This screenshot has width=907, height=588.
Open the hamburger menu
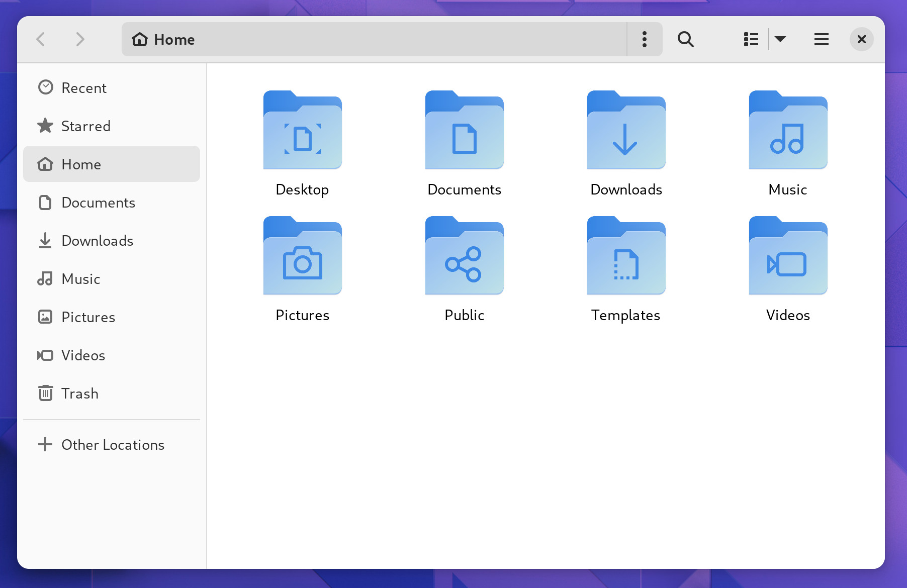(821, 39)
